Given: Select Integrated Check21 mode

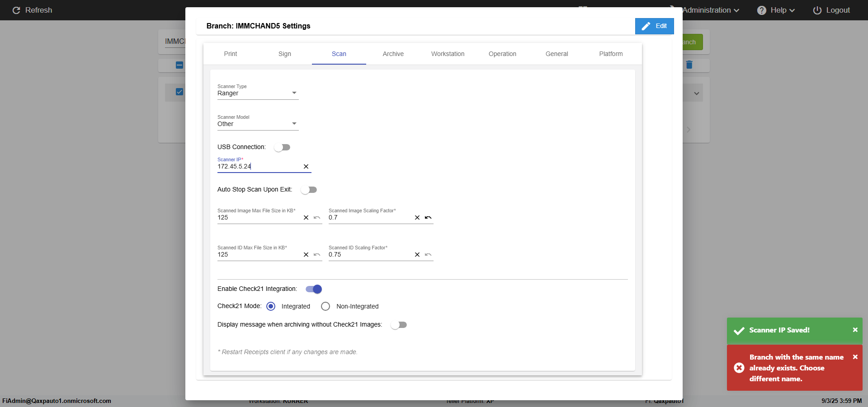Looking at the screenshot, I should pyautogui.click(x=271, y=306).
